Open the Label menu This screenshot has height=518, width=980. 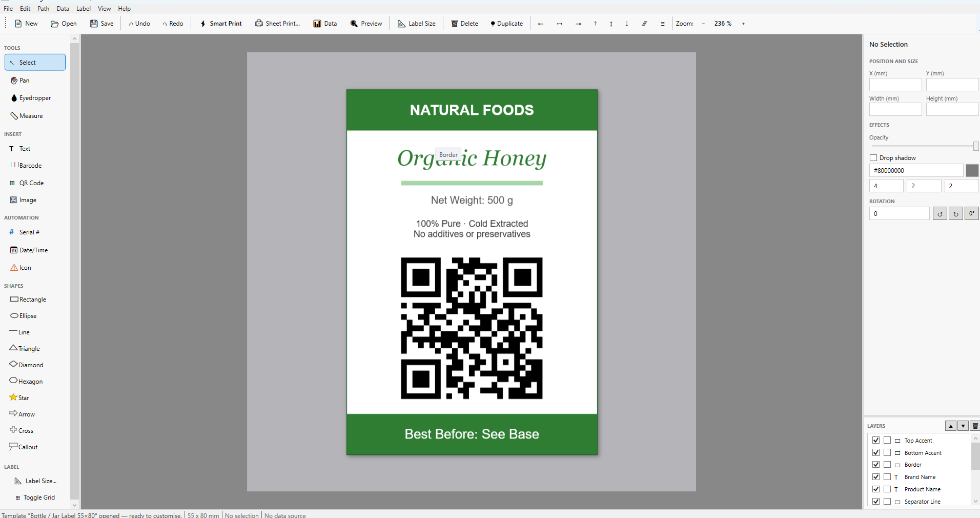84,8
